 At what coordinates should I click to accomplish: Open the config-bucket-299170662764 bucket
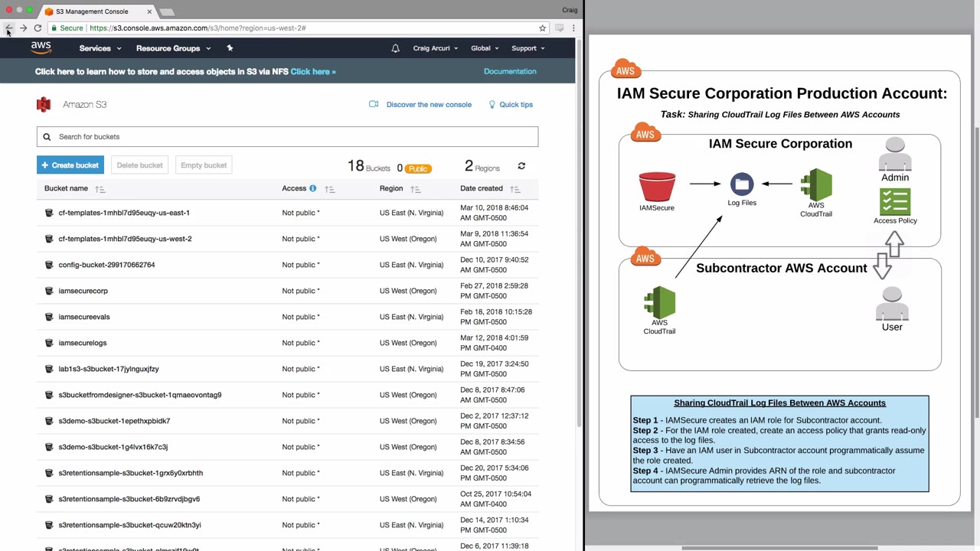click(x=106, y=265)
